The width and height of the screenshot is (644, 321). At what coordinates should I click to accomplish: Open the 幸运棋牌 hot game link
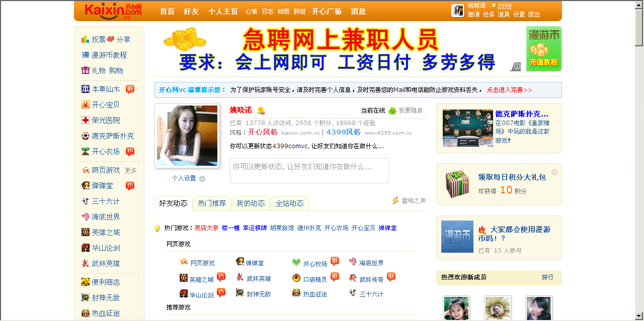coord(255,228)
